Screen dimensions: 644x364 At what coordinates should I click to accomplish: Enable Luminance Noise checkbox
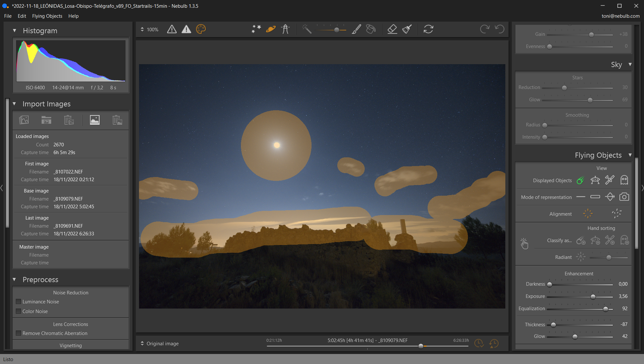pyautogui.click(x=18, y=301)
